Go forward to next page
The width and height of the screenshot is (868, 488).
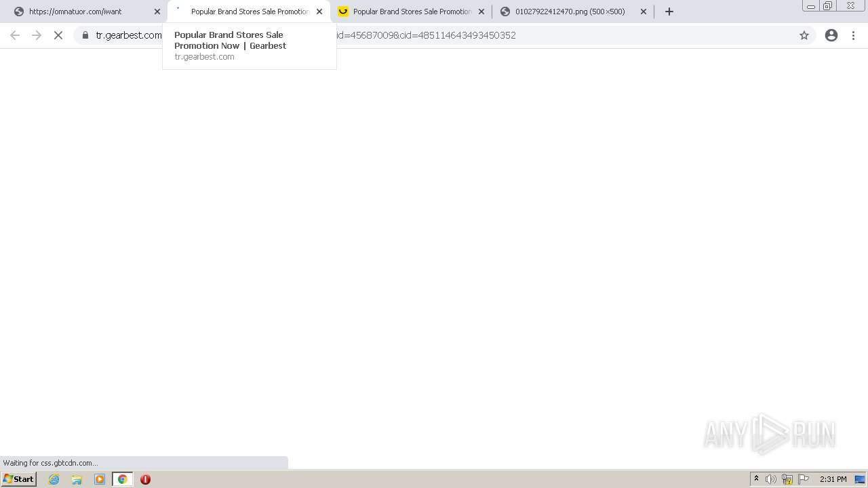(37, 35)
